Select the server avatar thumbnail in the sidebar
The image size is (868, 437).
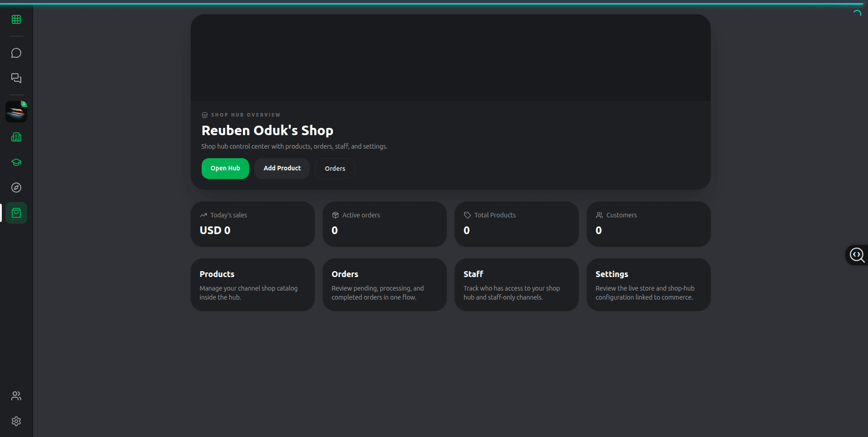(x=16, y=112)
